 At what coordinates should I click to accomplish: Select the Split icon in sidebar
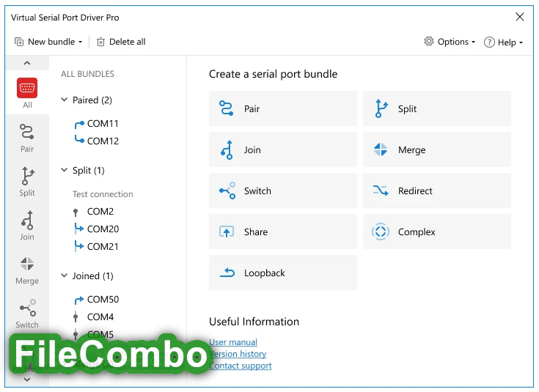pos(27,180)
